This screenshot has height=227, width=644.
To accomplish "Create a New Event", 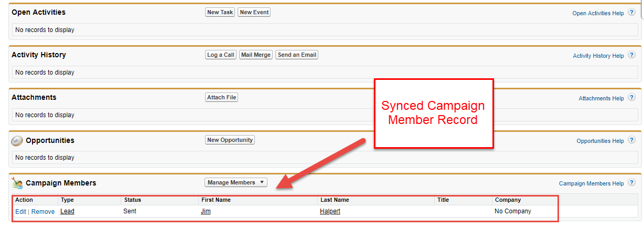I will pos(254,12).
